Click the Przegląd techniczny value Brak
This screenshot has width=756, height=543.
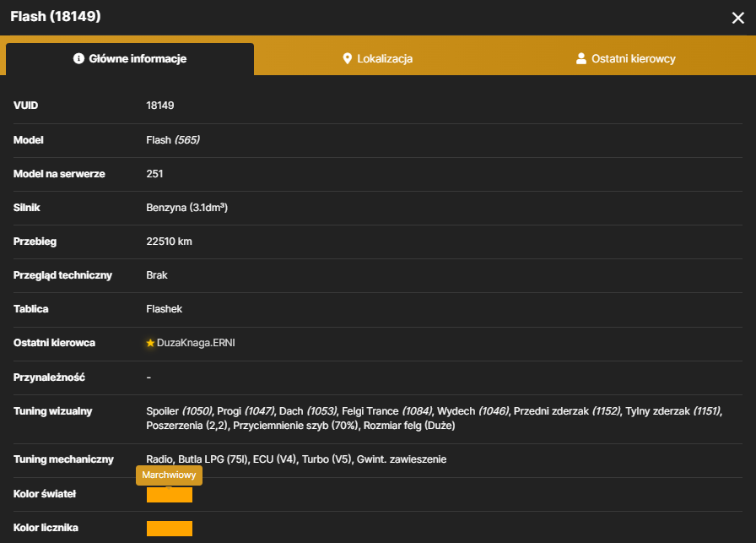(157, 275)
